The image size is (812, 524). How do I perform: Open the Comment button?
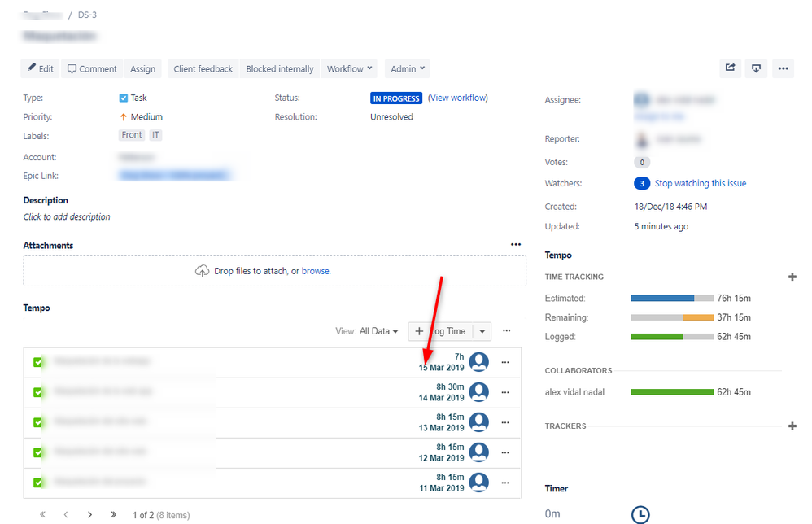(x=92, y=69)
